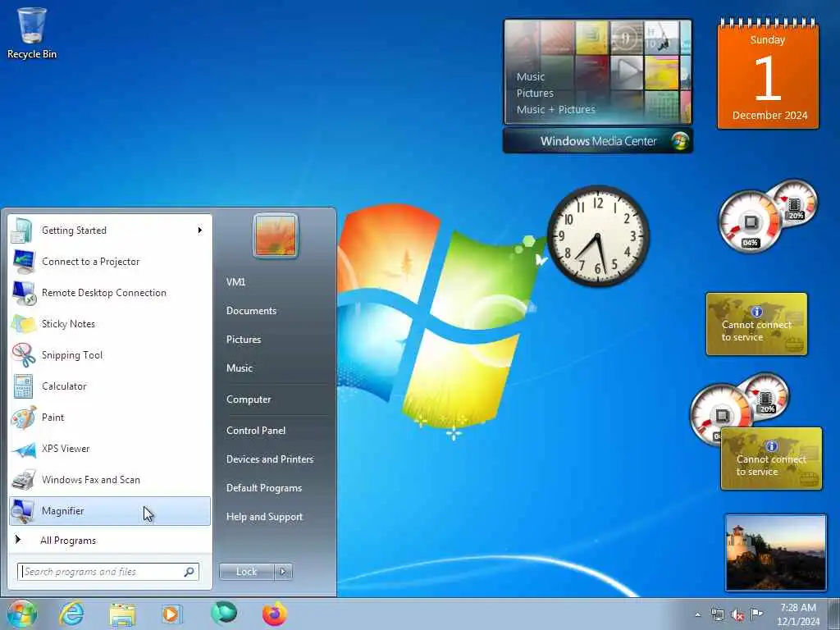Open shutdown options arrow next to Lock
The height and width of the screenshot is (630, 840).
(283, 572)
